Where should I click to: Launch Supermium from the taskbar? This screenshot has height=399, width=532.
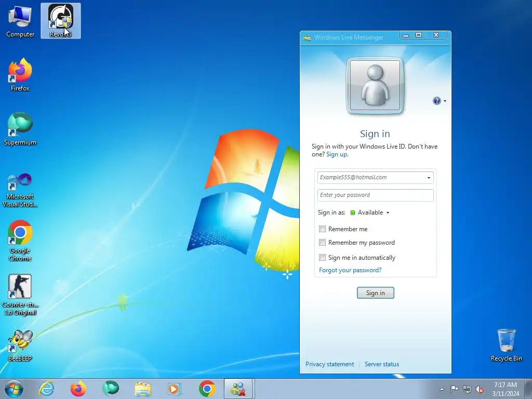point(111,389)
